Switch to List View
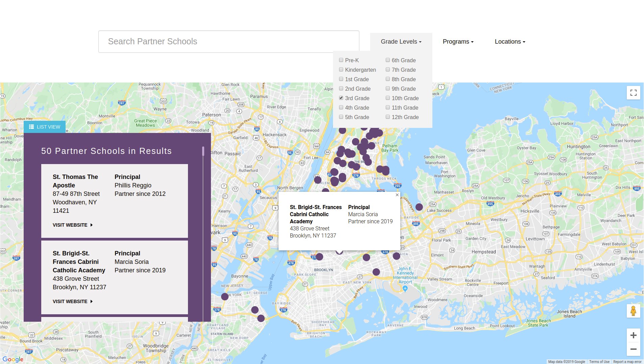 (x=45, y=127)
